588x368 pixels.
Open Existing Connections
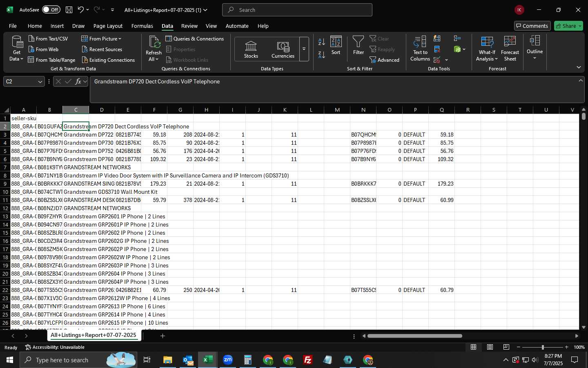tap(108, 60)
